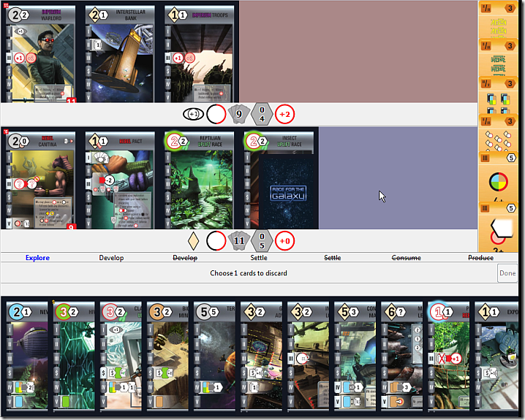Select the Explore phase label

tap(37, 258)
